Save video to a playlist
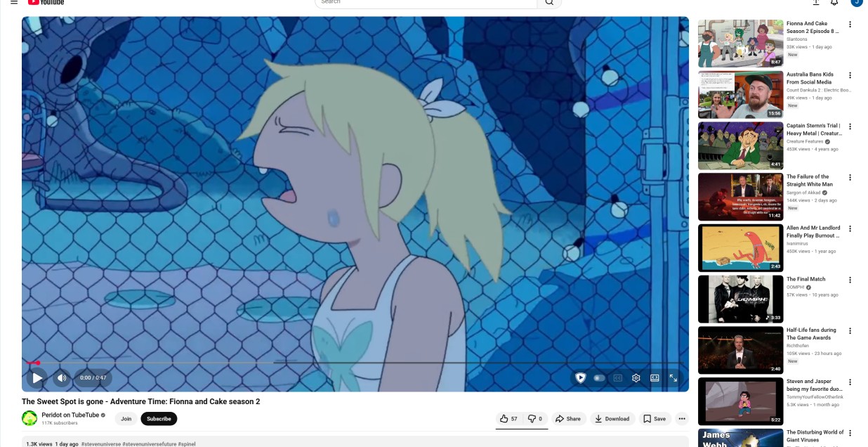The width and height of the screenshot is (868, 447). [x=655, y=419]
